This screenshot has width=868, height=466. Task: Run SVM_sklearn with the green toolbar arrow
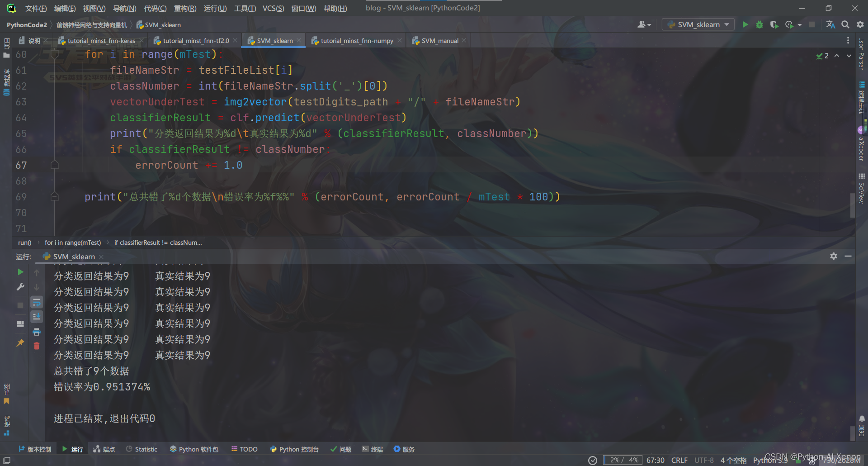[745, 24]
